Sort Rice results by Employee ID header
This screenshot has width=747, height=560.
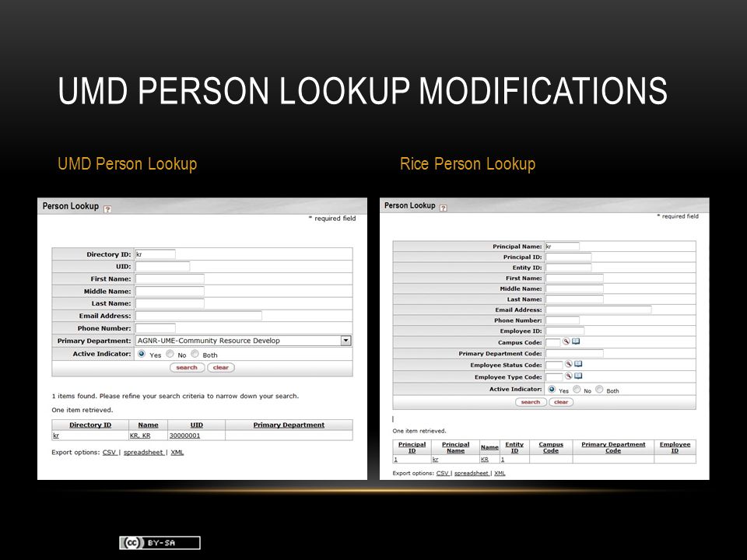[x=675, y=447]
